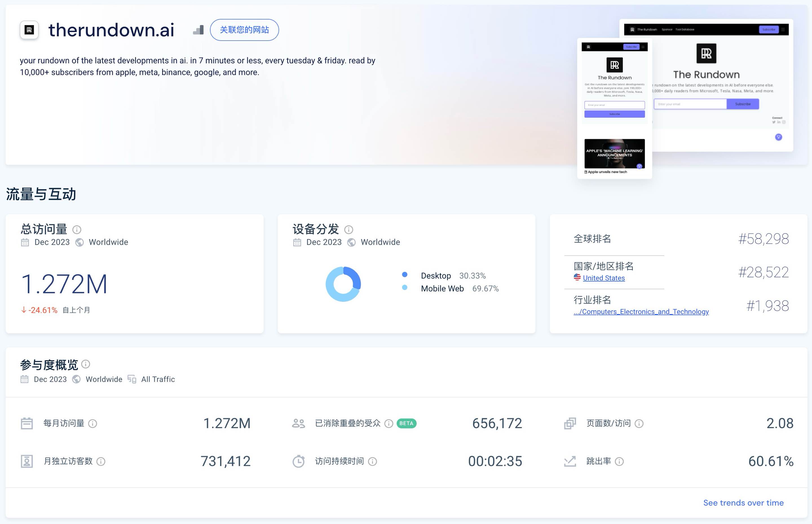Screen dimensions: 812x524
Task: Open info icon next to 设备分发
Action: pyautogui.click(x=349, y=230)
